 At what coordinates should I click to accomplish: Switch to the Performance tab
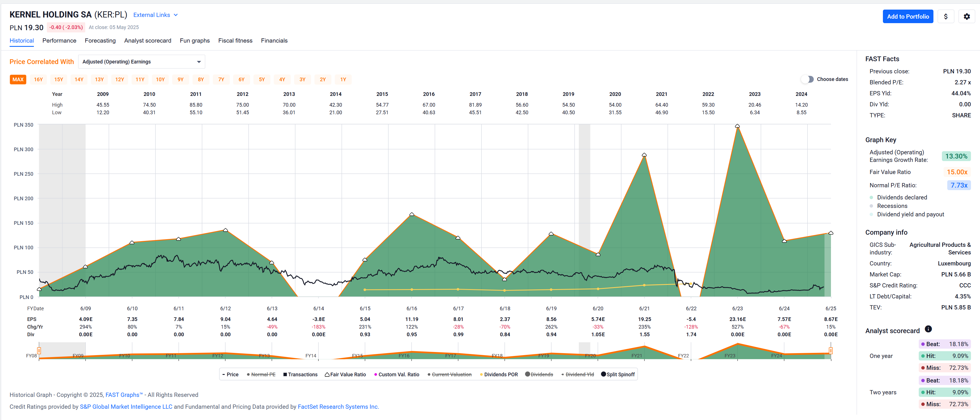click(x=59, y=41)
